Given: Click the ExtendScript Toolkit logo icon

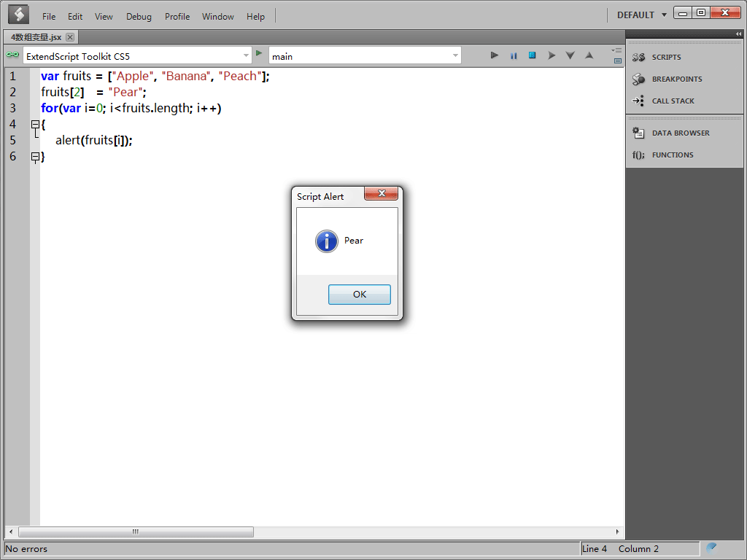Looking at the screenshot, I should click(x=18, y=15).
